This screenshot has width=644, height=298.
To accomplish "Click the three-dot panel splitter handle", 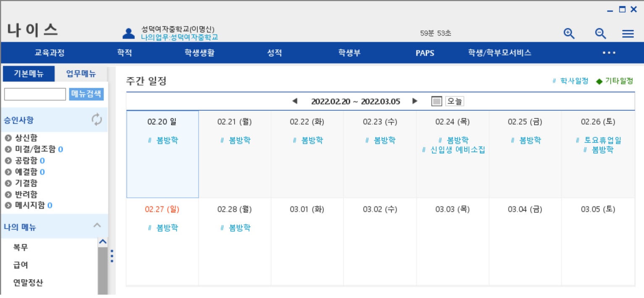I will 112,256.
